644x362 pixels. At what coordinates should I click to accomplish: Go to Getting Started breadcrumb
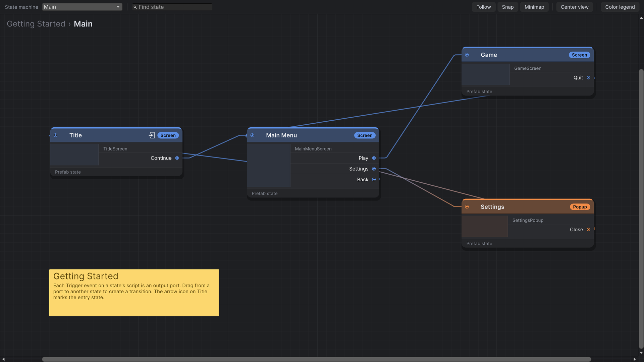(36, 24)
